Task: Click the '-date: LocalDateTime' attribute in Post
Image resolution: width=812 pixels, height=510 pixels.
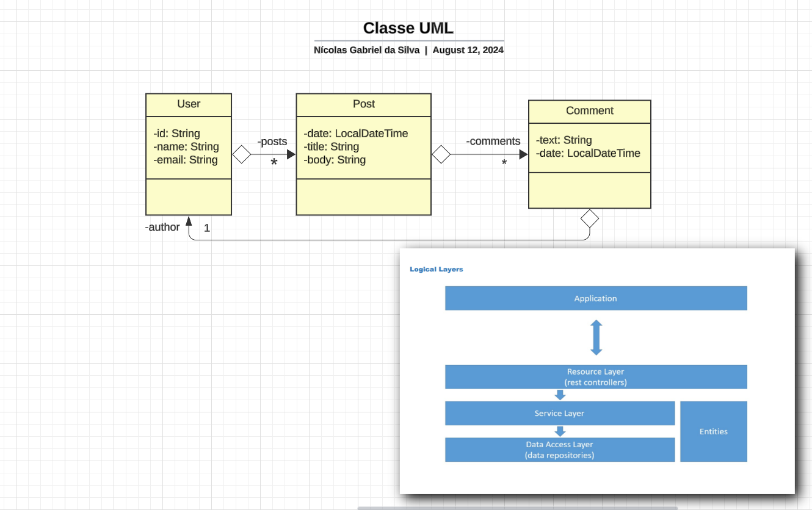Action: pos(356,134)
